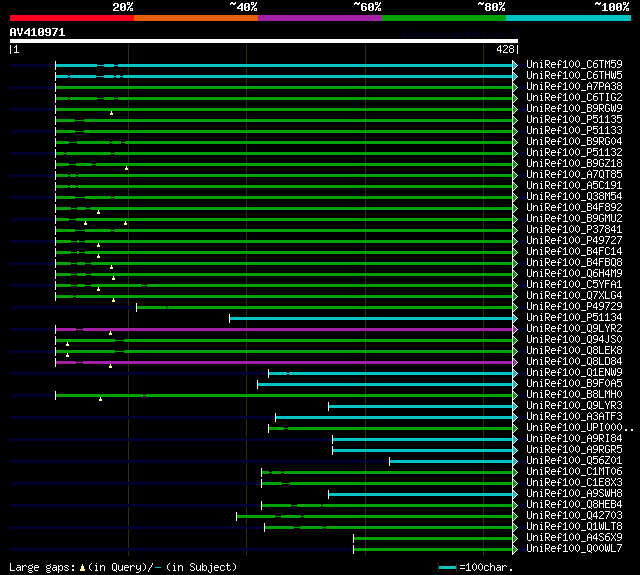Click the cyan arrowhead ending the C6THW5 alignment

click(x=515, y=76)
